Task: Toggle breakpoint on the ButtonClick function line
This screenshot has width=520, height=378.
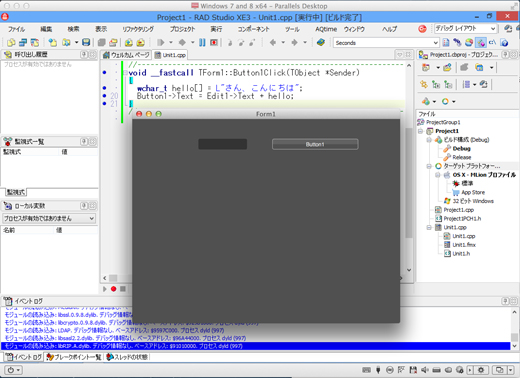Action: (105, 72)
